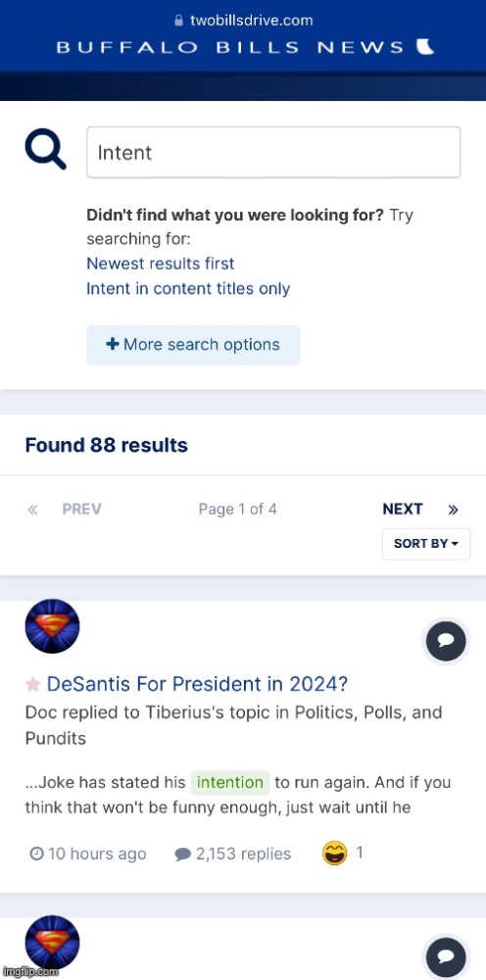Viewport: 486px width, 980px height.
Task: Click the magnifying glass search icon
Action: click(x=46, y=152)
